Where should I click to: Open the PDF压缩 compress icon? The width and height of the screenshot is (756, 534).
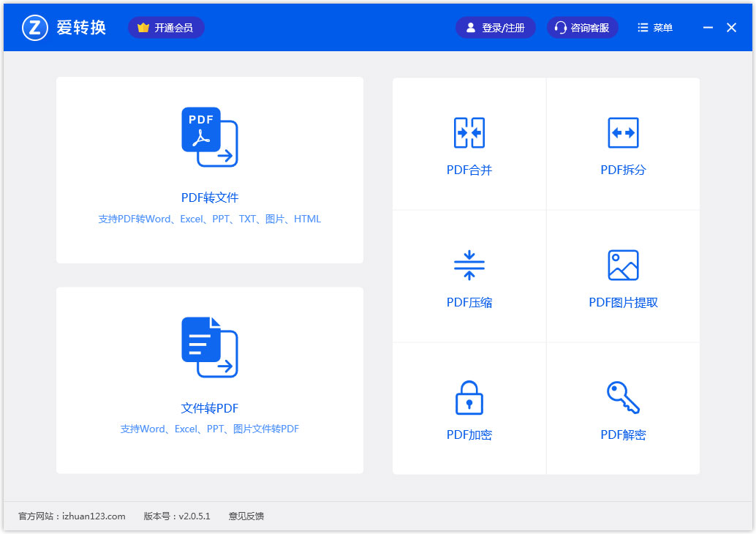point(469,265)
